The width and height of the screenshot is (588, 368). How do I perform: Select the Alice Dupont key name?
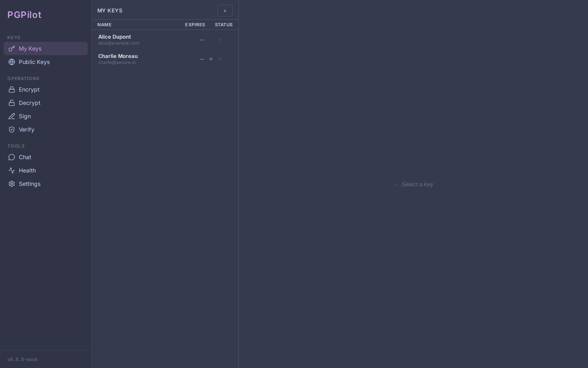[114, 37]
